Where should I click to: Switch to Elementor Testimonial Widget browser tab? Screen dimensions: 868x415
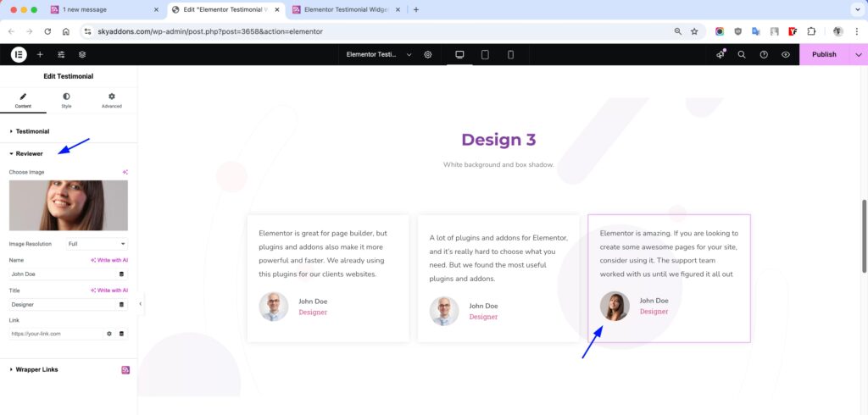[347, 9]
